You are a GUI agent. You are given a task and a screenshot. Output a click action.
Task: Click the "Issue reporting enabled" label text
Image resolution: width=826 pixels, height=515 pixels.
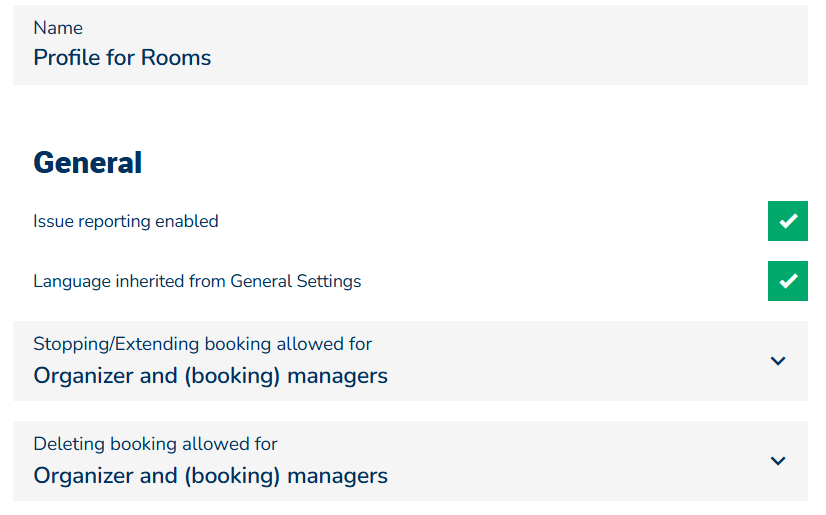point(126,221)
